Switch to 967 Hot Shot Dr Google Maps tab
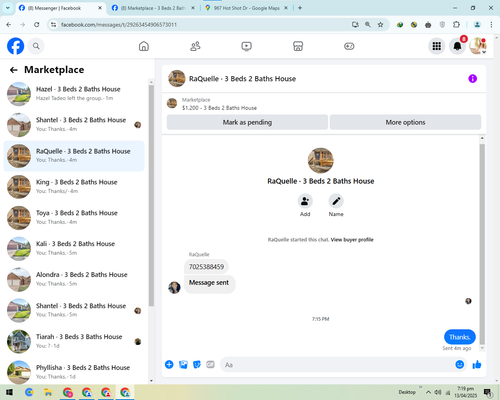Screen dimensions: 500x400 pyautogui.click(x=247, y=8)
